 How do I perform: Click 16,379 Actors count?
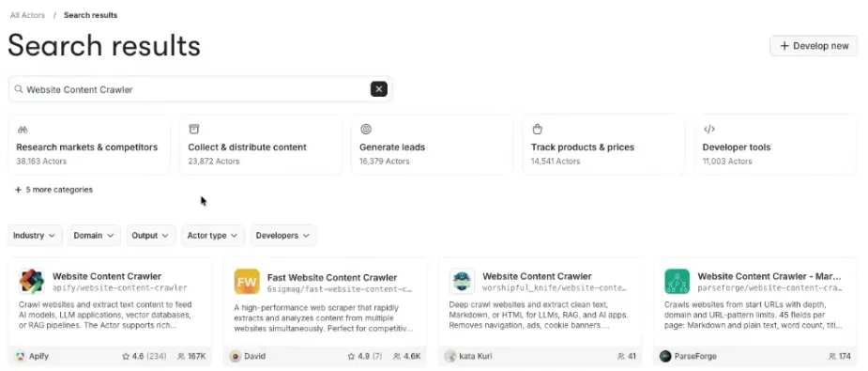pyautogui.click(x=384, y=162)
